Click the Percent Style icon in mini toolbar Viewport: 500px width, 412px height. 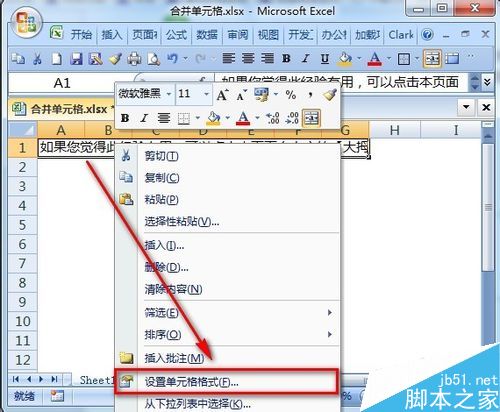pyautogui.click(x=291, y=95)
